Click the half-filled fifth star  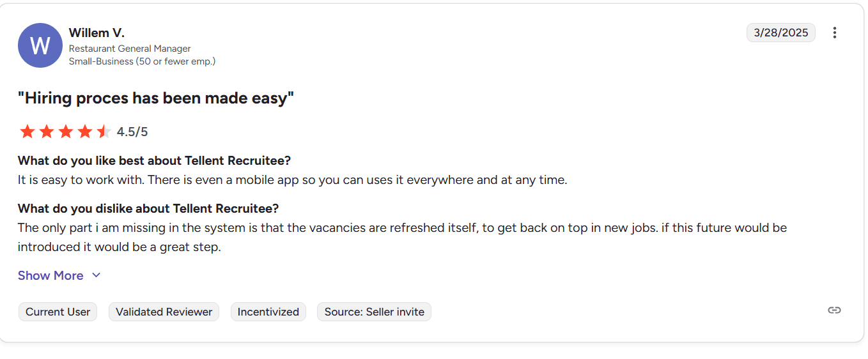104,132
